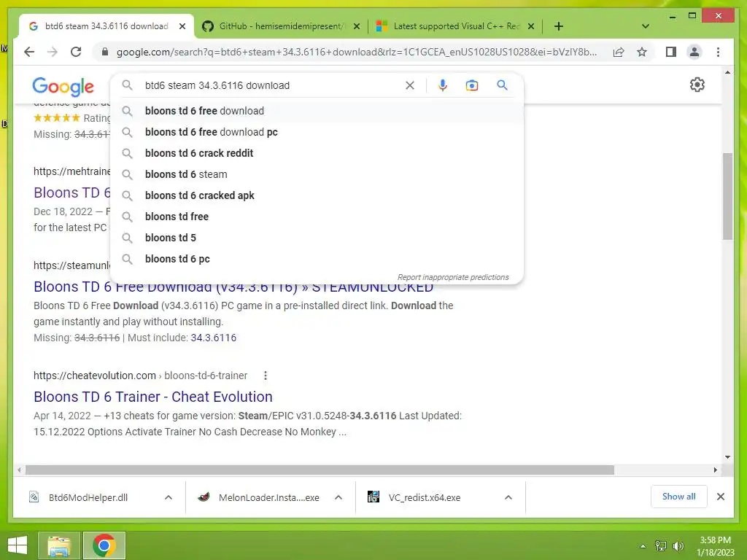Open Btd6ModHelper.dll download item
Screen dimensions: 747x560
tap(88, 497)
